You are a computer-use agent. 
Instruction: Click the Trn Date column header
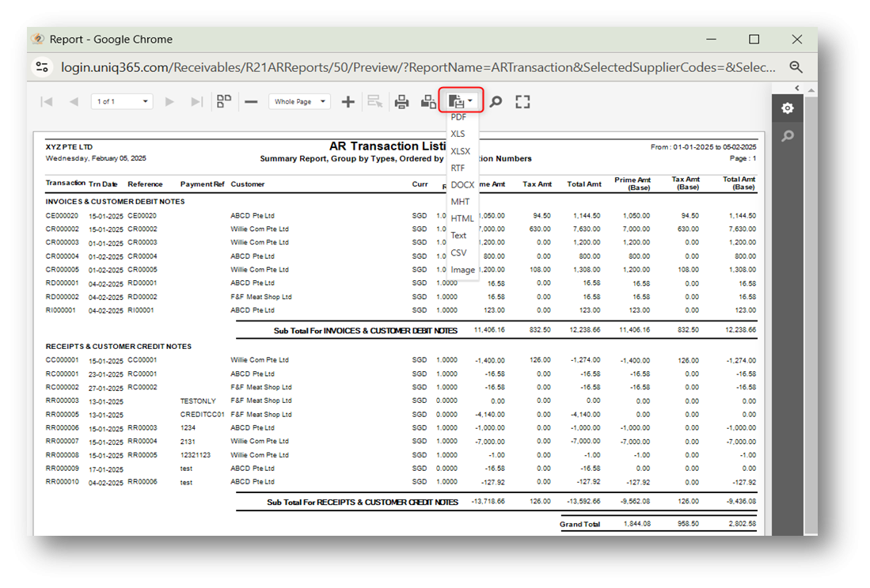pyautogui.click(x=103, y=184)
